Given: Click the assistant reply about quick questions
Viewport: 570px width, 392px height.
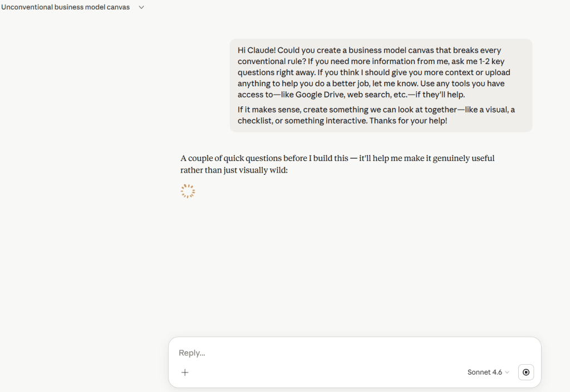Looking at the screenshot, I should [x=337, y=164].
